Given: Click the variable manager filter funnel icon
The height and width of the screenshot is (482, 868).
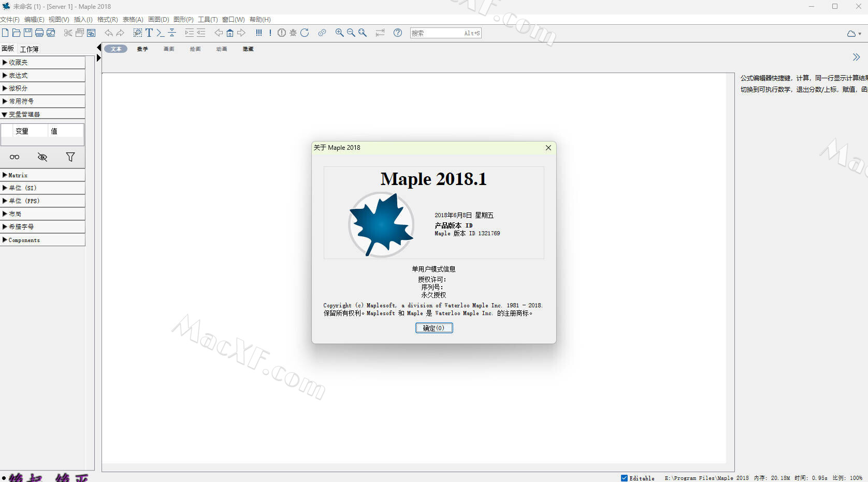Looking at the screenshot, I should (x=70, y=157).
